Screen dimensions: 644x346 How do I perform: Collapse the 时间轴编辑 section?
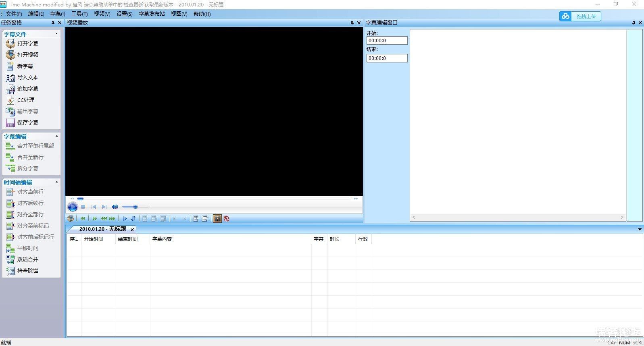(x=56, y=182)
